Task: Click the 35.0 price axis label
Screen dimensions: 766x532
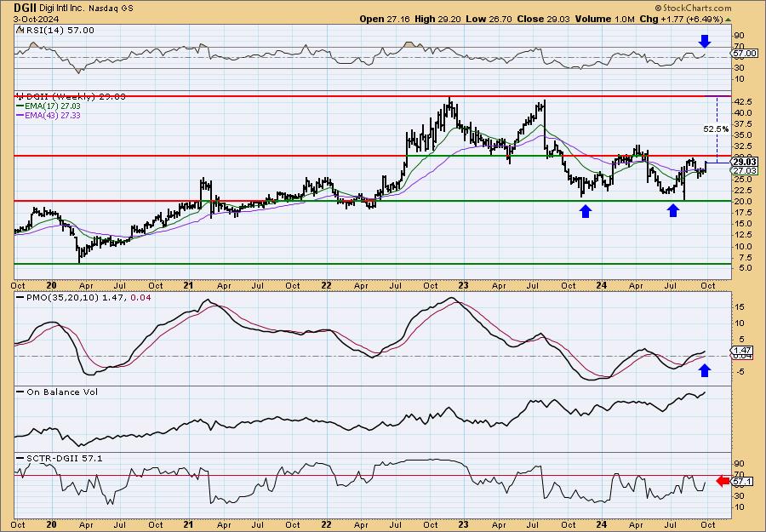Action: coord(742,134)
